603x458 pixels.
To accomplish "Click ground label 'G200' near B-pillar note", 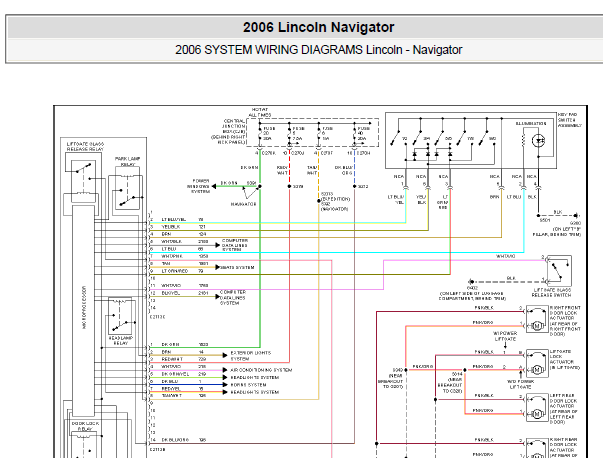I will click(x=575, y=223).
